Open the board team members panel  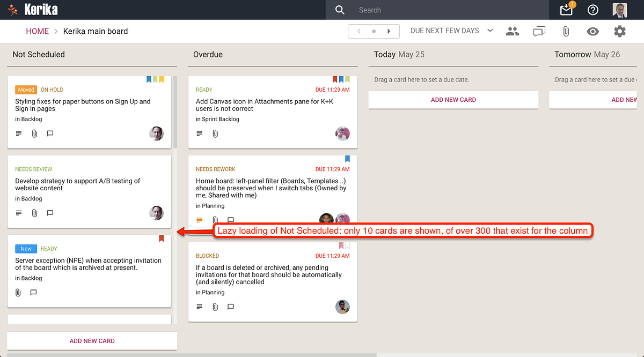(x=513, y=31)
